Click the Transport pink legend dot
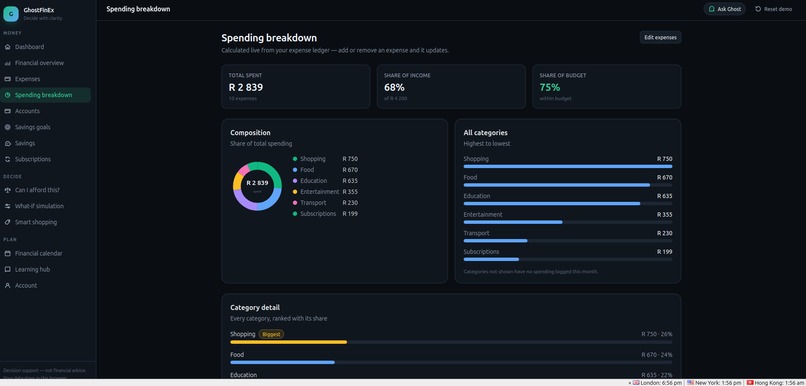This screenshot has height=386, width=806. click(295, 203)
